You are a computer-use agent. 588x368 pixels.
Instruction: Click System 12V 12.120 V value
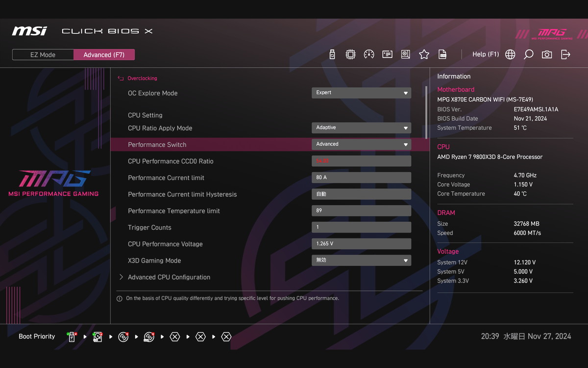pos(524,263)
